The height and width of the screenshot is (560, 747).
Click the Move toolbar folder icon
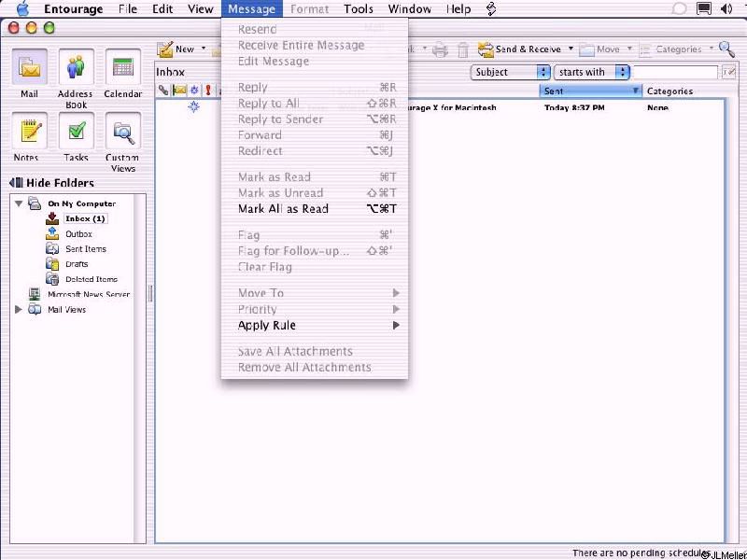(586, 49)
